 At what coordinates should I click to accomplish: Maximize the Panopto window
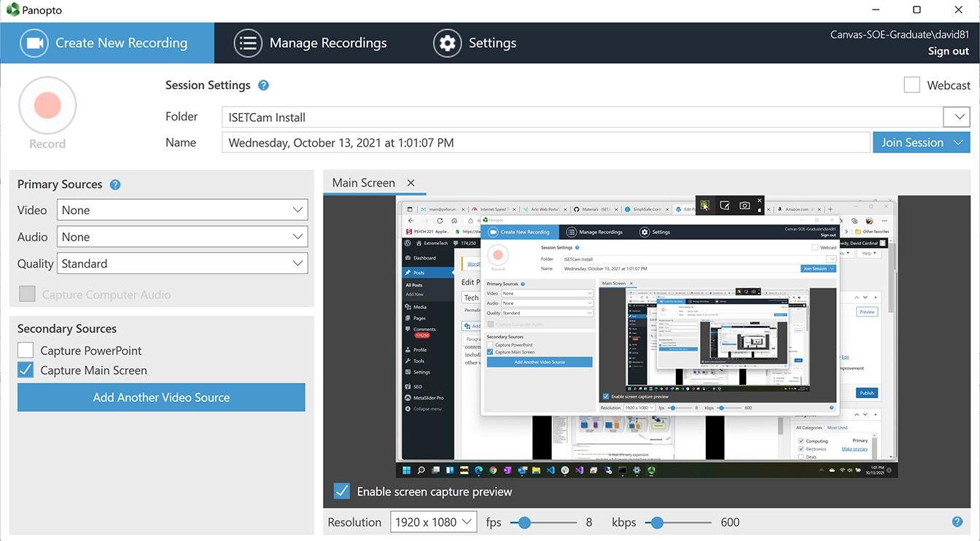click(x=917, y=10)
